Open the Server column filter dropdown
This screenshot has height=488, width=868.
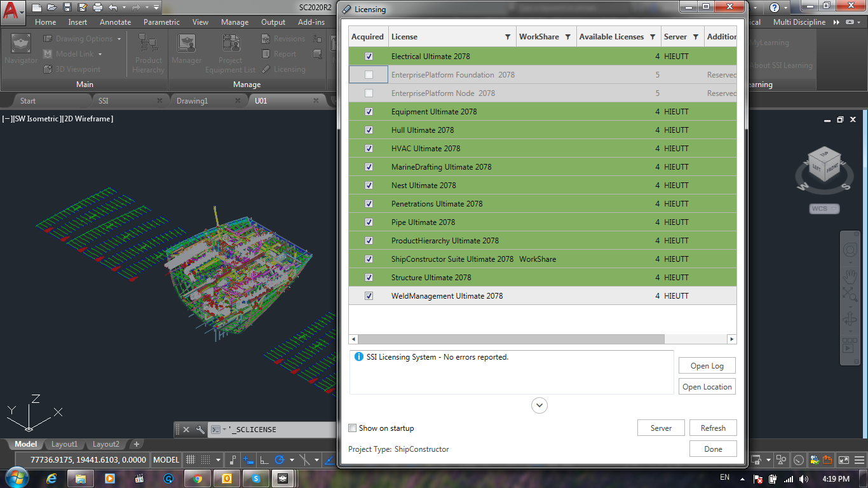[697, 36]
